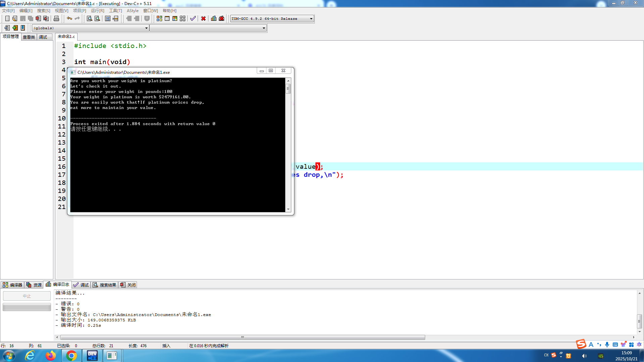Open the (globals) scope dropdown

coord(146,28)
